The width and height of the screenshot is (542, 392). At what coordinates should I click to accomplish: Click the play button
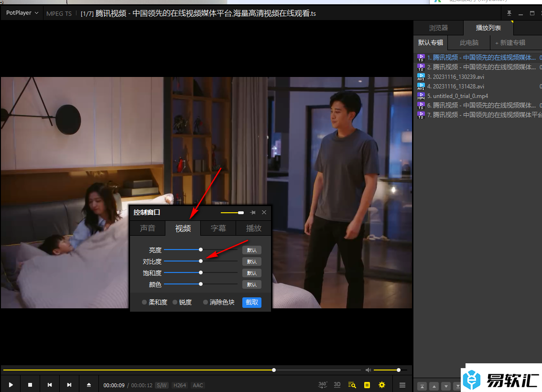click(x=11, y=385)
